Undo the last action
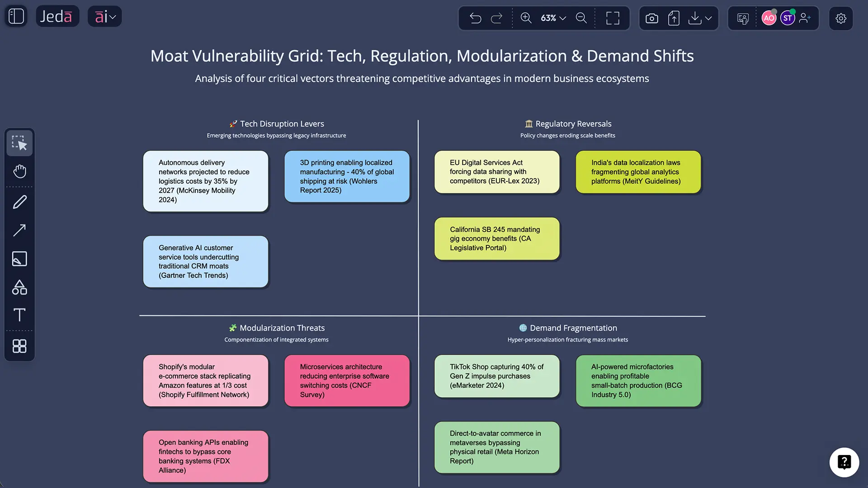Image resolution: width=868 pixels, height=488 pixels. (475, 18)
